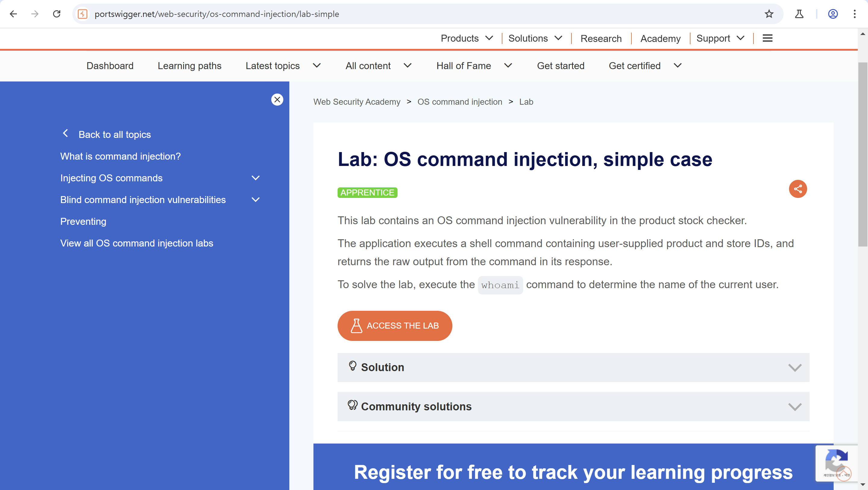Open the All content dropdown menu

pos(378,66)
